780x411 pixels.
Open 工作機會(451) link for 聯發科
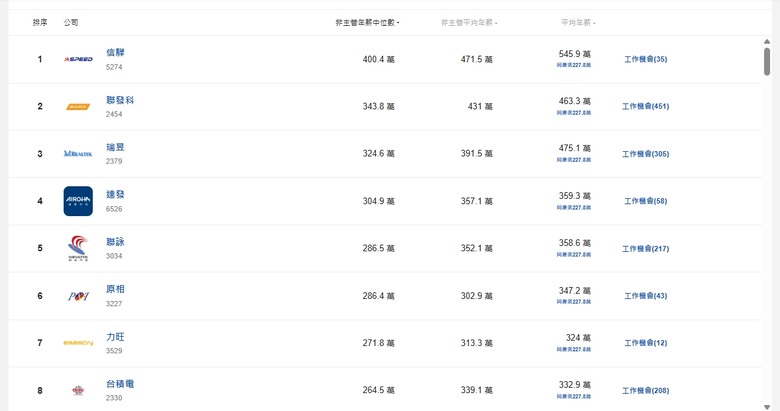click(x=646, y=106)
